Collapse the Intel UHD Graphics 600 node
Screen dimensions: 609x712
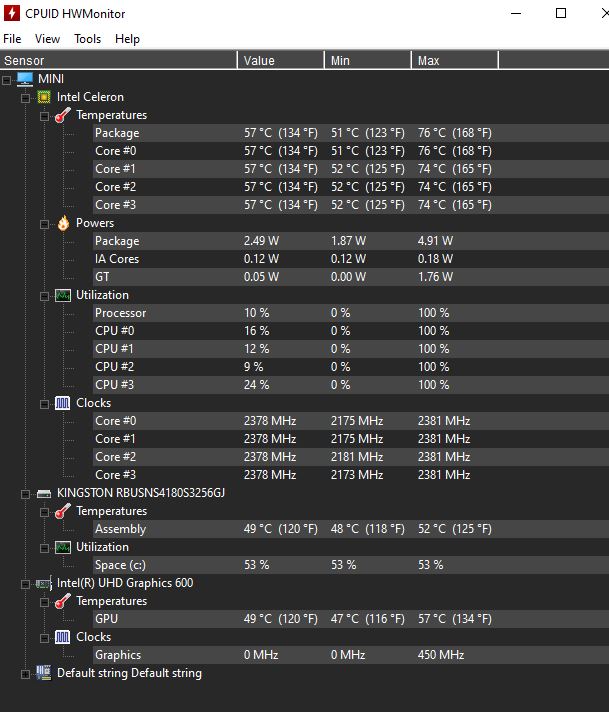(25, 584)
